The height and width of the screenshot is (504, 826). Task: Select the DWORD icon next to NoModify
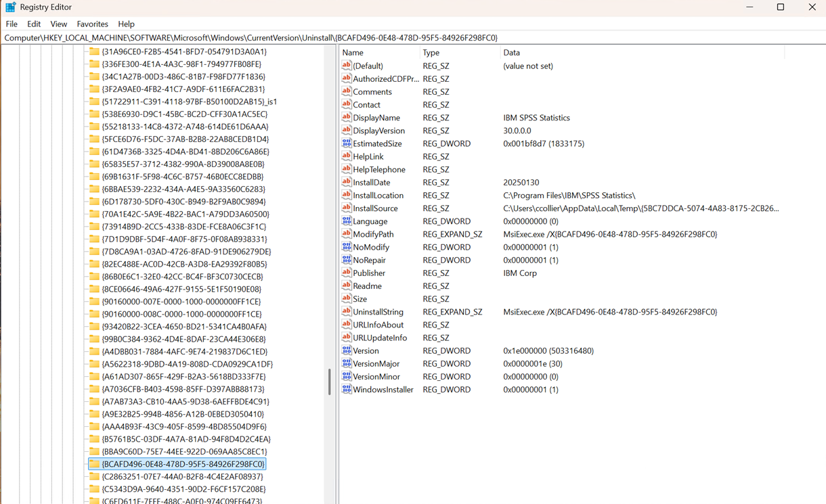pyautogui.click(x=346, y=248)
